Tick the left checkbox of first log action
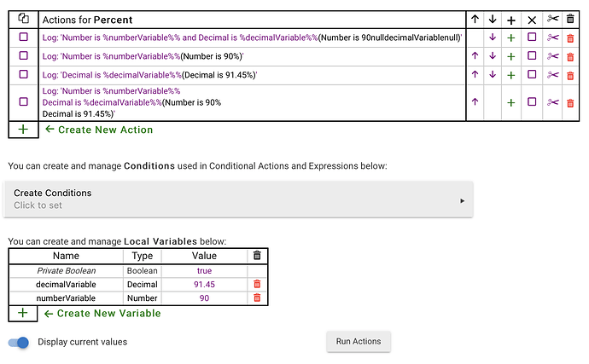This screenshot has width=589, height=364. 23,38
